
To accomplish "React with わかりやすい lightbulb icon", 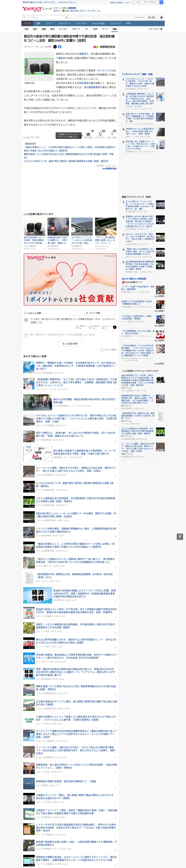I will (x=100, y=134).
